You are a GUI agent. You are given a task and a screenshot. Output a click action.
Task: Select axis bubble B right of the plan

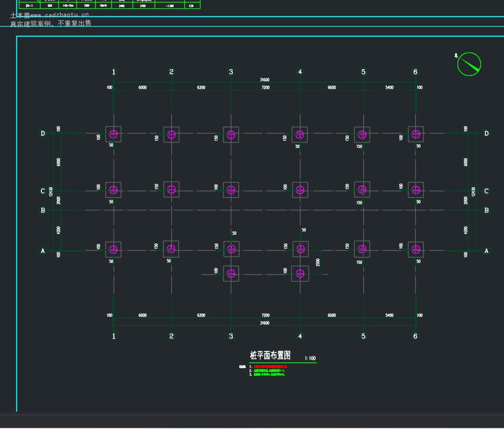[487, 211]
